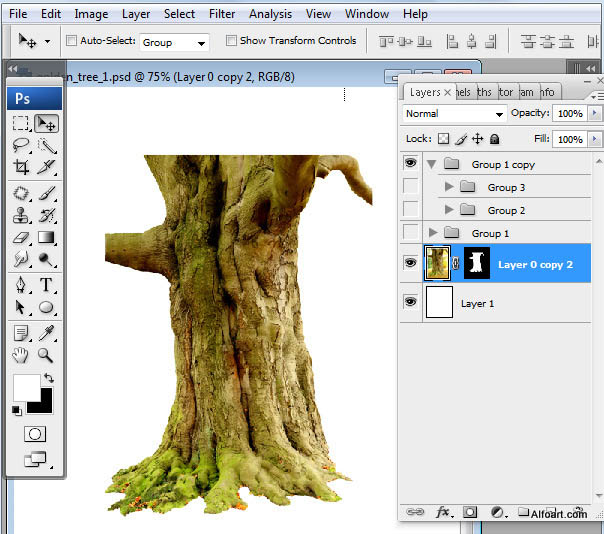Select the Zoom tool magnifier
Viewport: 604px width, 534px height.
(46, 354)
